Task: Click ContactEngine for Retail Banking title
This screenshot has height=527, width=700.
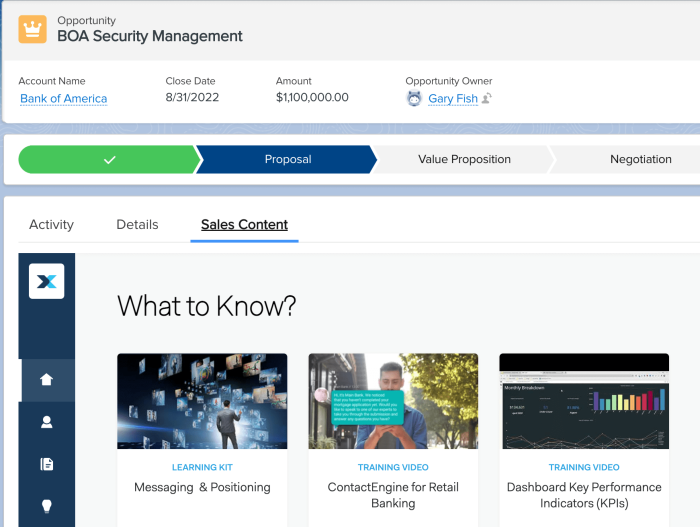Action: click(393, 495)
